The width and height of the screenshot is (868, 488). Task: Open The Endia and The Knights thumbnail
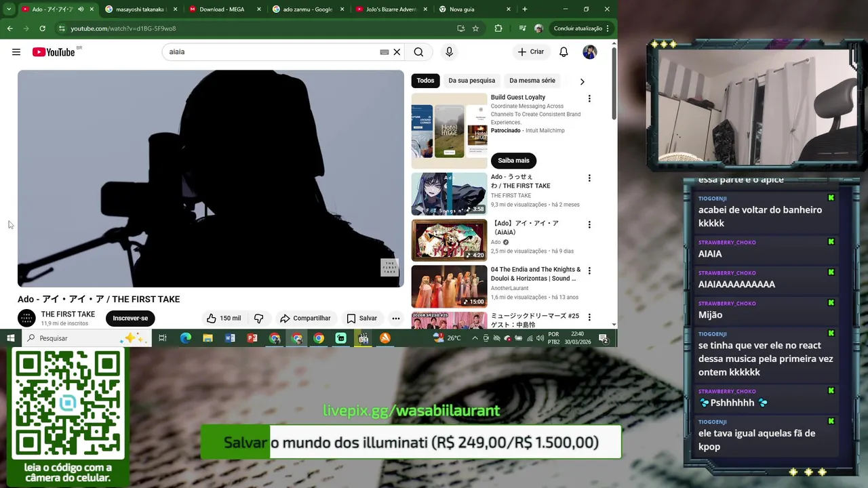tap(449, 286)
